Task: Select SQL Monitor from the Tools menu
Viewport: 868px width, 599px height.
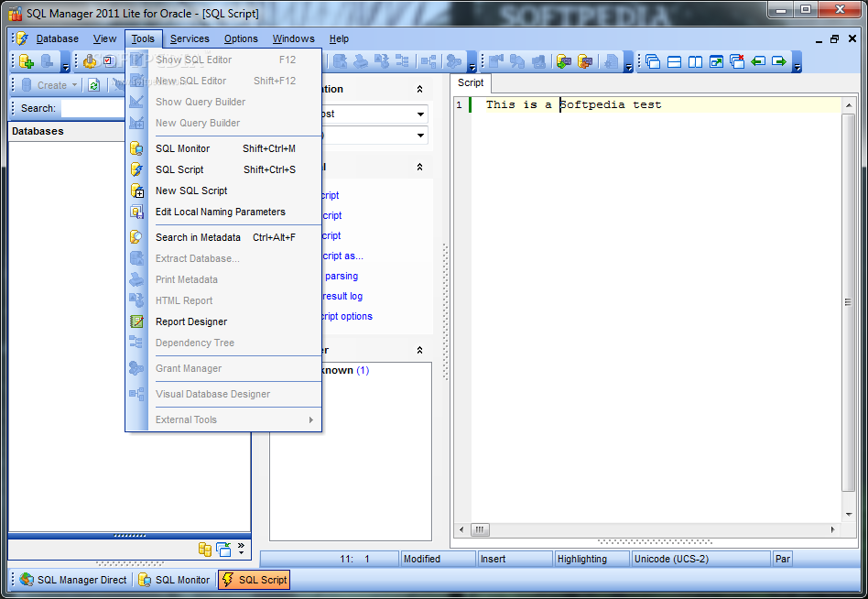Action: click(x=224, y=148)
